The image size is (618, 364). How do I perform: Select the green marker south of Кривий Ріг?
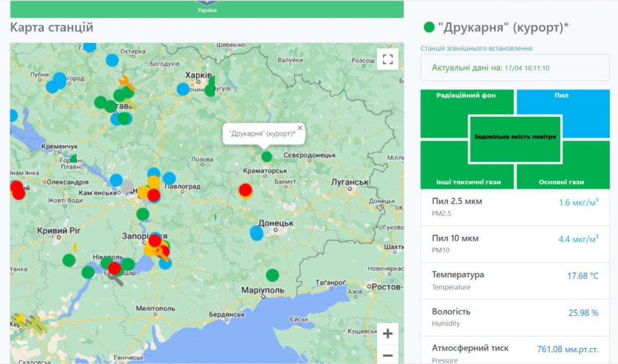(69, 260)
